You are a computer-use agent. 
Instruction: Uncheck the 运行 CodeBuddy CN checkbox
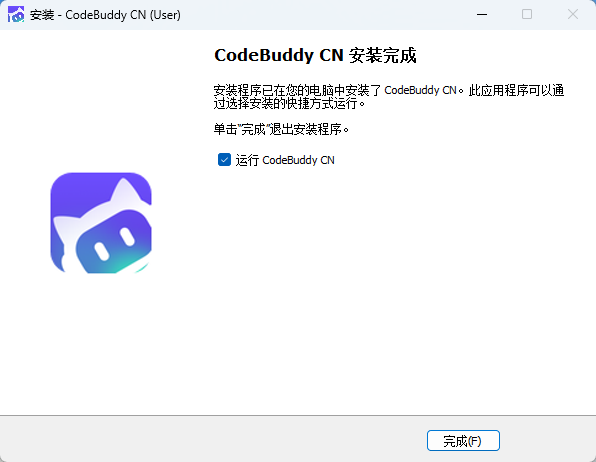point(224,160)
